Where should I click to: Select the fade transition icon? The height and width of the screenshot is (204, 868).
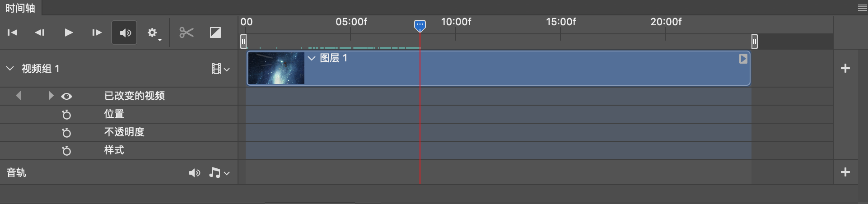(215, 32)
